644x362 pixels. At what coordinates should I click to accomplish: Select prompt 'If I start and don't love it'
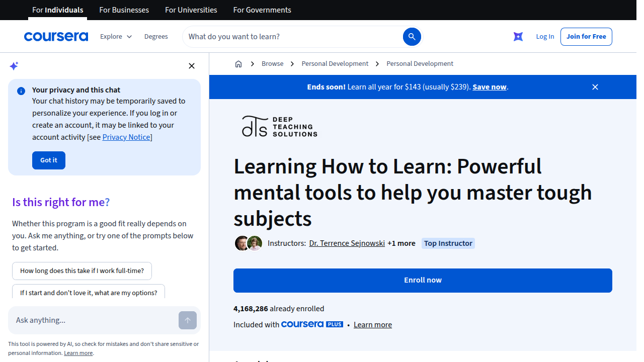(89, 293)
